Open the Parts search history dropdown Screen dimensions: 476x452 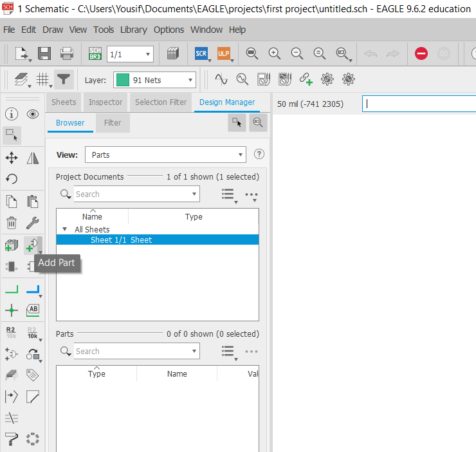[194, 352]
